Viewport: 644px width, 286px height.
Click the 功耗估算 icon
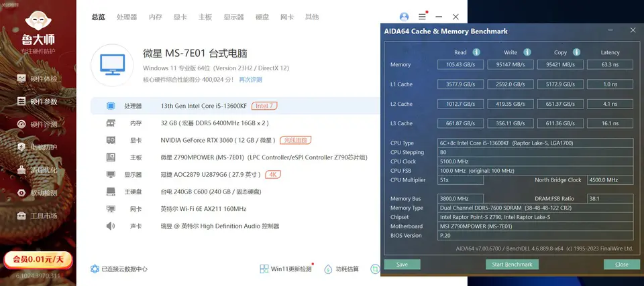[328, 269]
